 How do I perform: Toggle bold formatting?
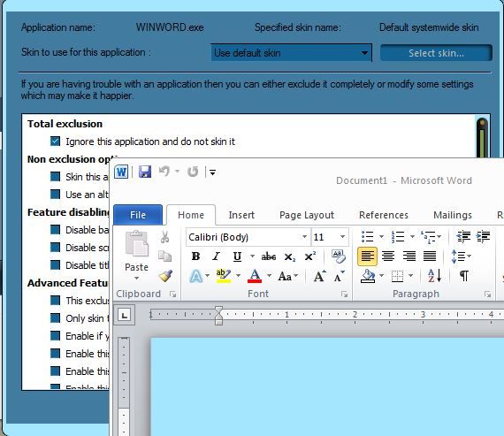195,256
